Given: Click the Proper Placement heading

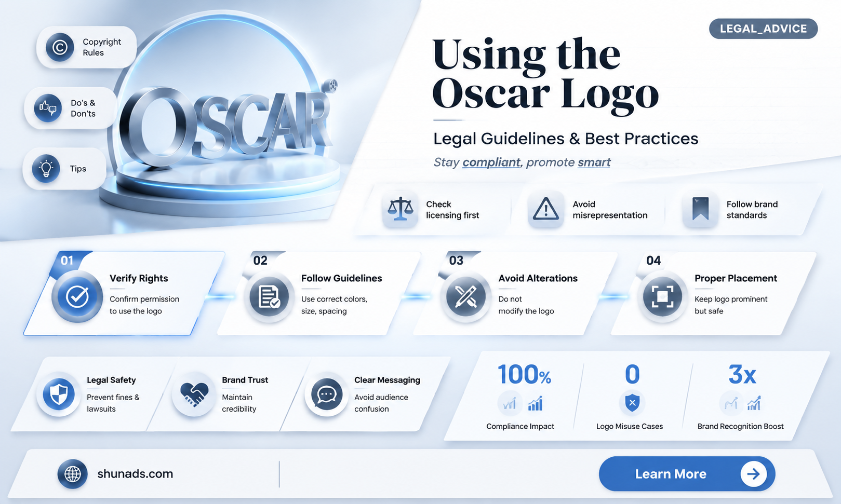Looking at the screenshot, I should 736,278.
